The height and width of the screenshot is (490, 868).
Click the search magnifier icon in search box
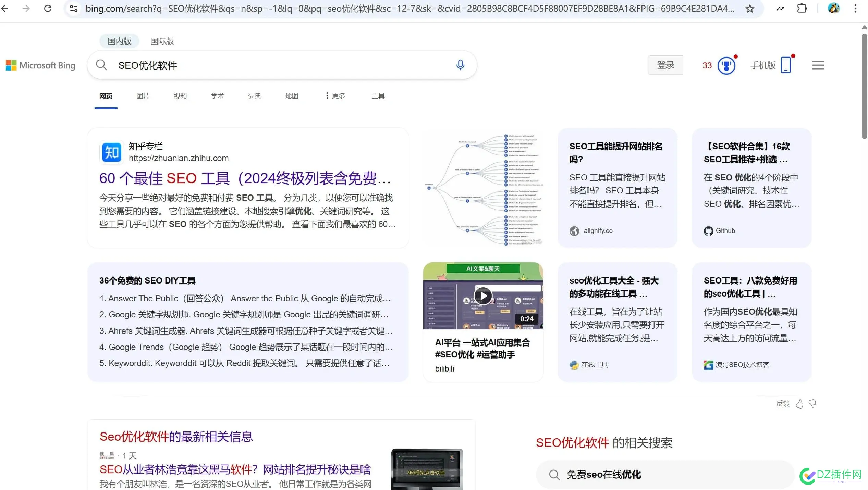(101, 65)
